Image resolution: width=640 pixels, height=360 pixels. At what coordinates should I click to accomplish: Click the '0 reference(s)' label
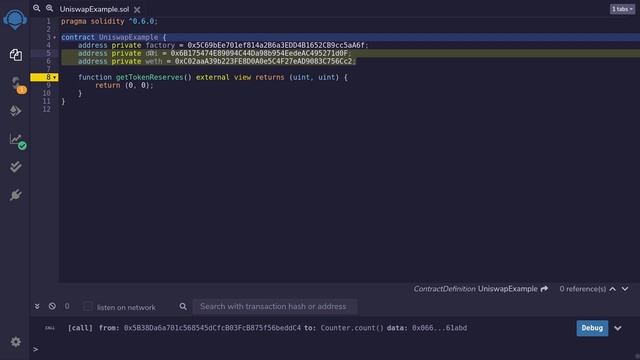(582, 289)
